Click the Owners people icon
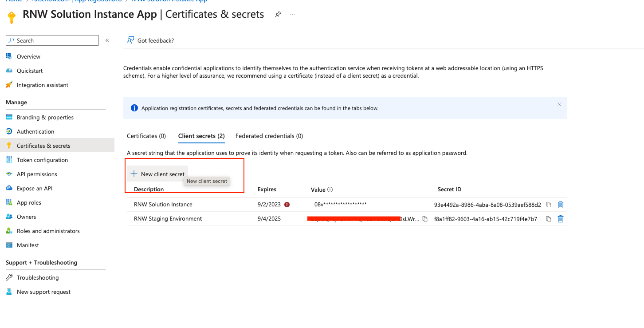Image resolution: width=644 pixels, height=328 pixels. [x=8, y=217]
